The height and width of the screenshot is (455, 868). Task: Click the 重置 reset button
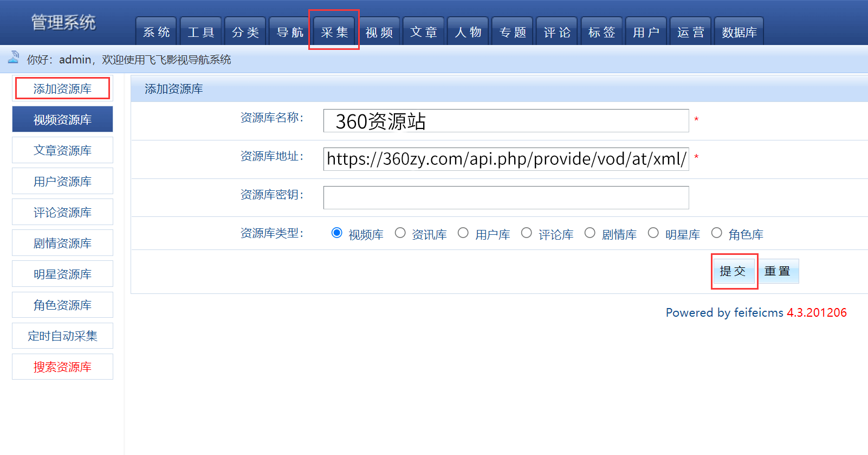coord(778,271)
